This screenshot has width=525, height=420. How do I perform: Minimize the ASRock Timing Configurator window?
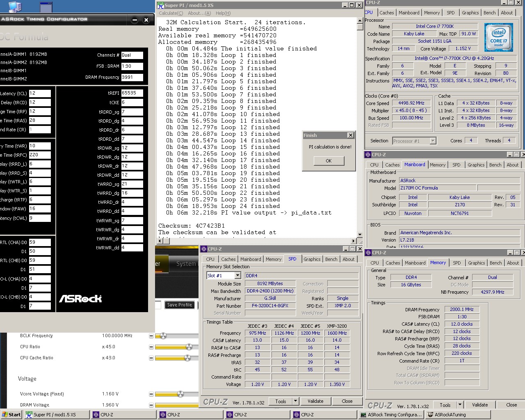[135, 20]
